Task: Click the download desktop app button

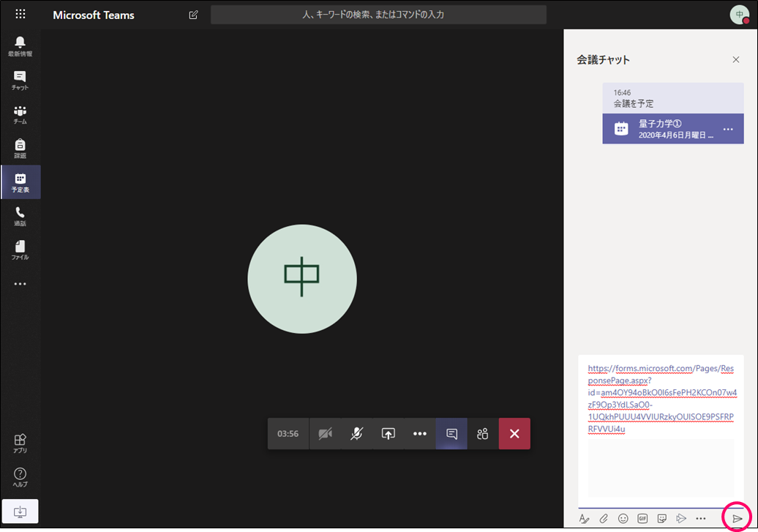Action: [x=20, y=512]
